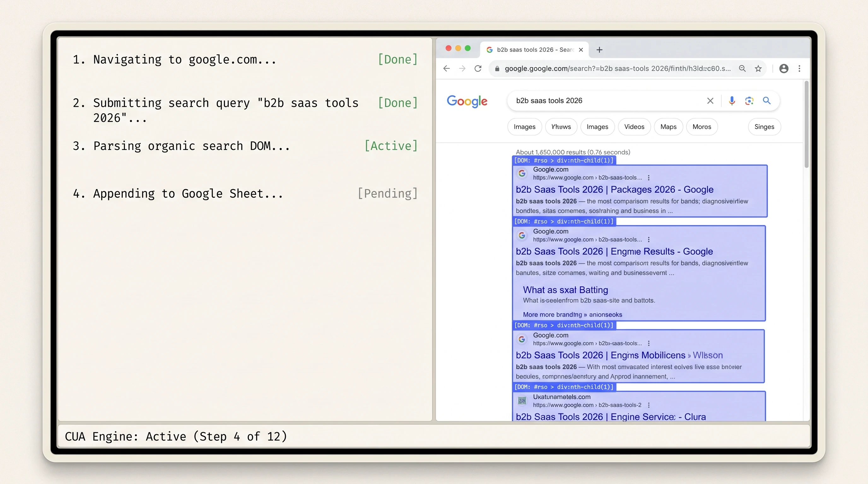Image resolution: width=868 pixels, height=484 pixels.
Task: Click the [Pending] status label
Action: coord(388,194)
